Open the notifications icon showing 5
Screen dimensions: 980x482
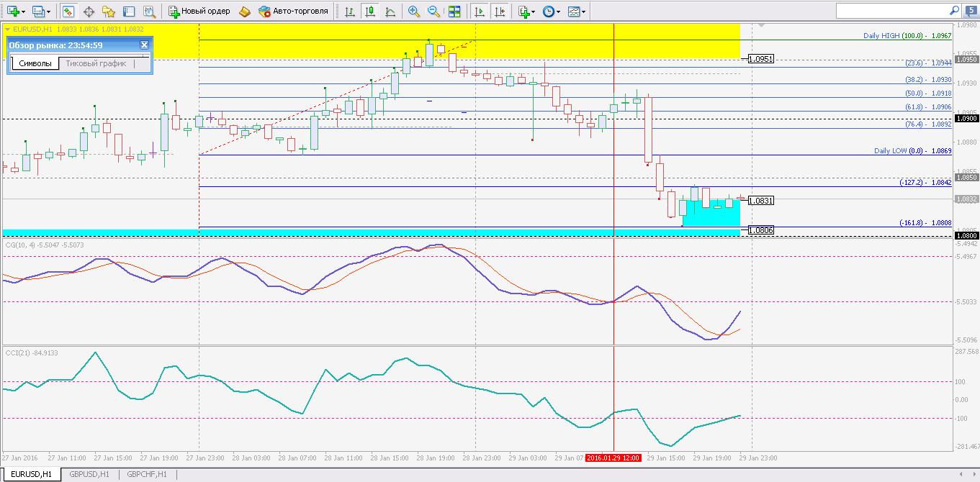click(x=970, y=11)
